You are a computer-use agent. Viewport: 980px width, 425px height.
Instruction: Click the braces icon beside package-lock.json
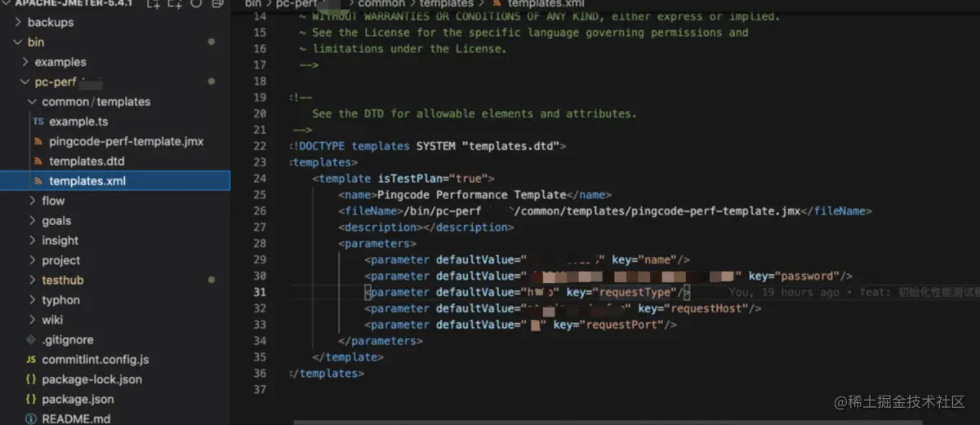click(x=31, y=379)
